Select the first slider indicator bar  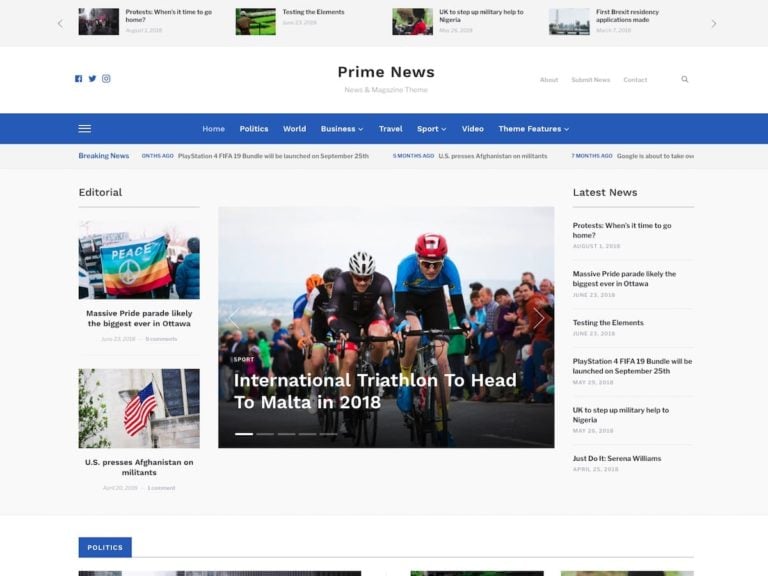244,434
